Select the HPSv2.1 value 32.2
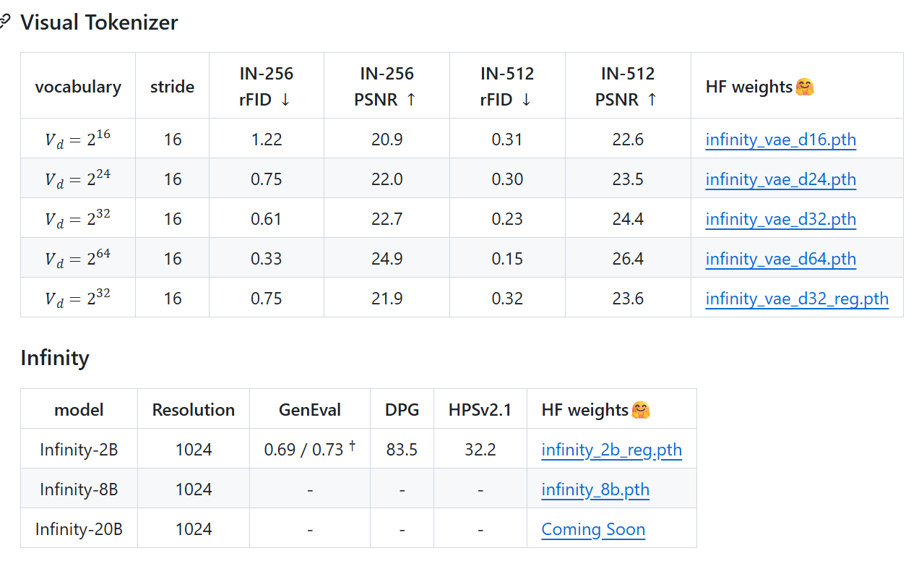Image resolution: width=924 pixels, height=569 pixels. (x=480, y=449)
